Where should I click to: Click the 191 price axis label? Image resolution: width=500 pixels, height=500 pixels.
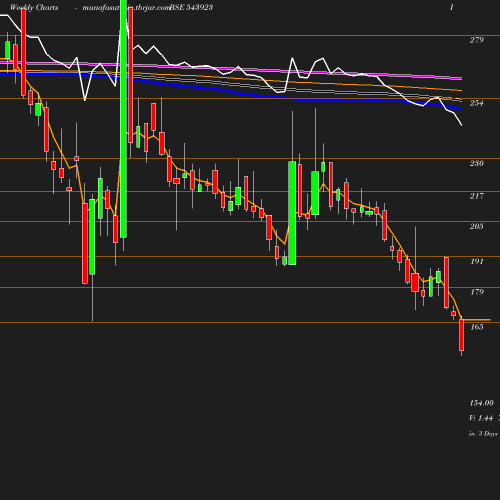point(477,261)
